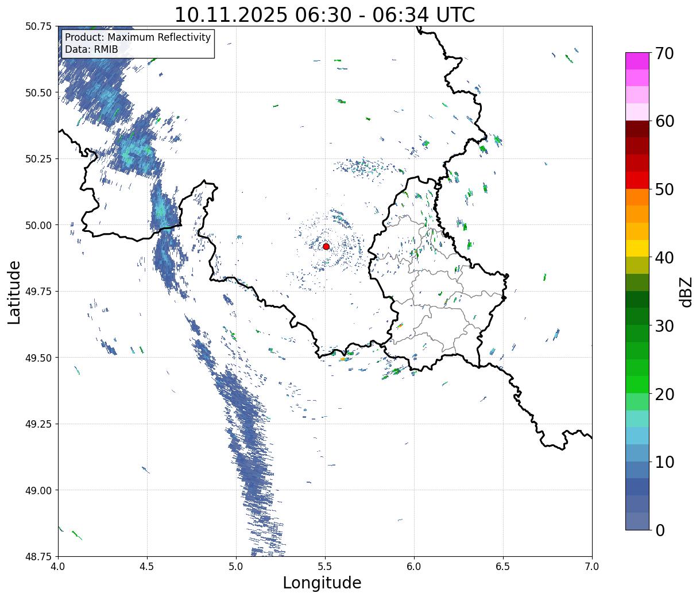The width and height of the screenshot is (700, 597).
Task: Click the 'Latitude' axis label
Action: pos(14,292)
